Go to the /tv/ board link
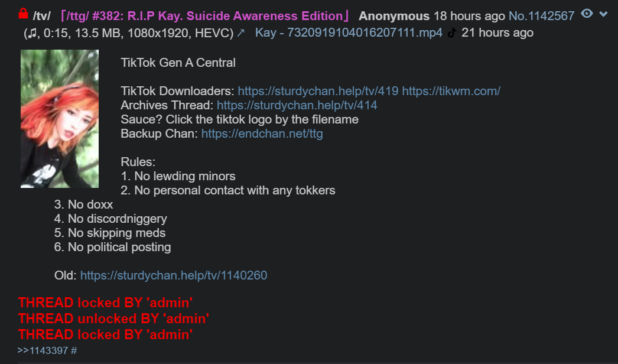This screenshot has height=364, width=618. pos(41,16)
